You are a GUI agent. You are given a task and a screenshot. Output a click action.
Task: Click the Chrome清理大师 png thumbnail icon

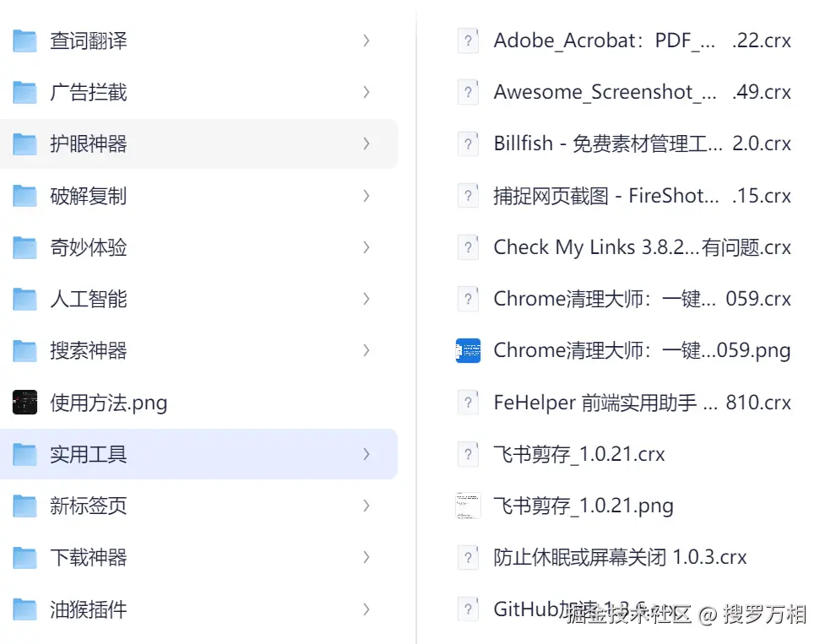pyautogui.click(x=468, y=351)
